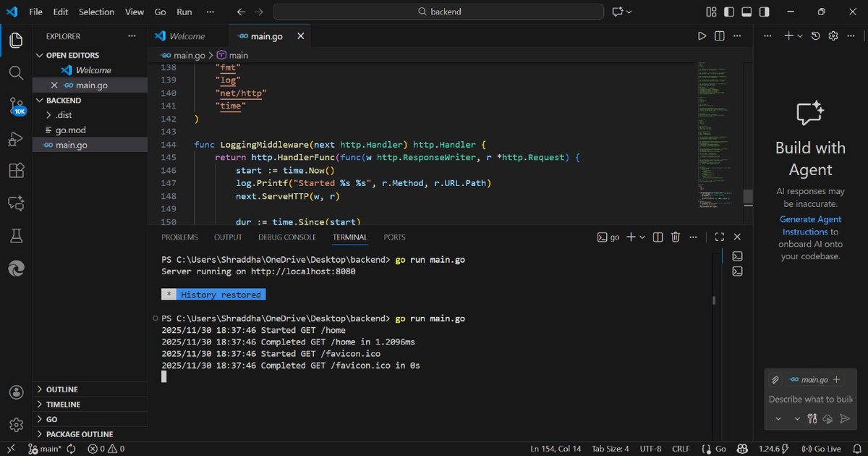Click Generate Agent Instructions link
This screenshot has height=456, width=868.
pos(810,224)
